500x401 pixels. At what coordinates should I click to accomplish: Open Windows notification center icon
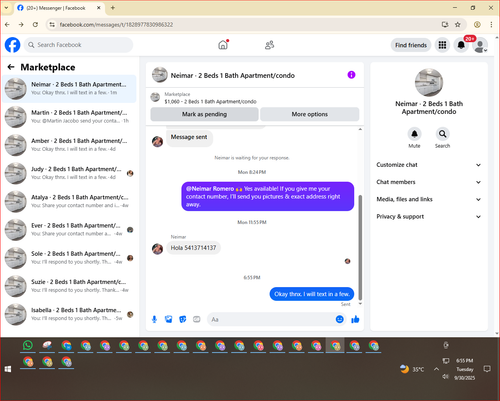click(x=487, y=369)
